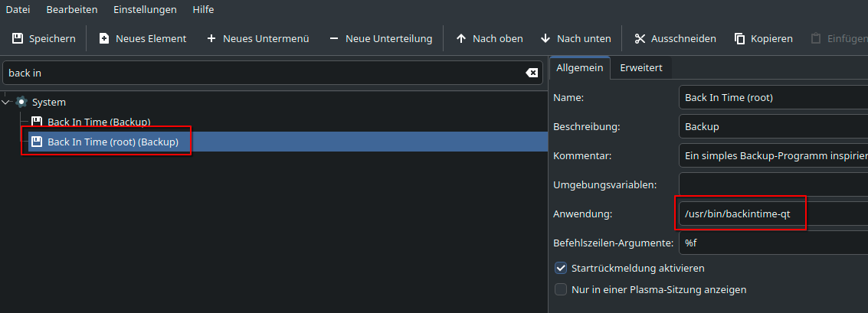
Task: Open the Bearbeiten menu
Action: [72, 10]
